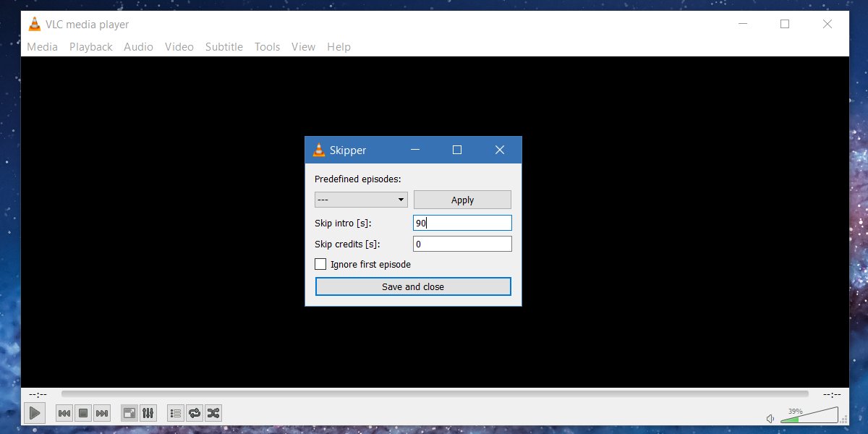This screenshot has height=434, width=868.
Task: Open the Help menu
Action: (339, 47)
